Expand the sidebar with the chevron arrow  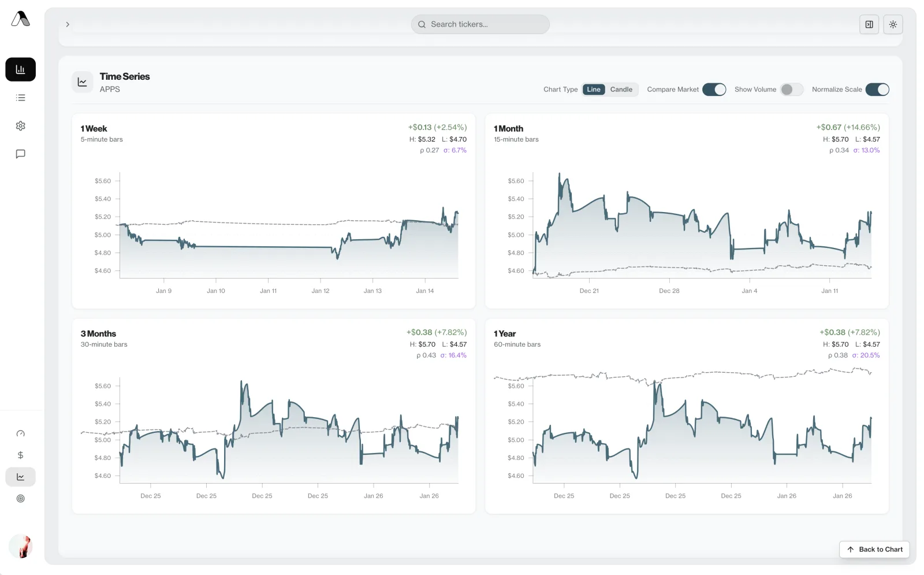68,24
